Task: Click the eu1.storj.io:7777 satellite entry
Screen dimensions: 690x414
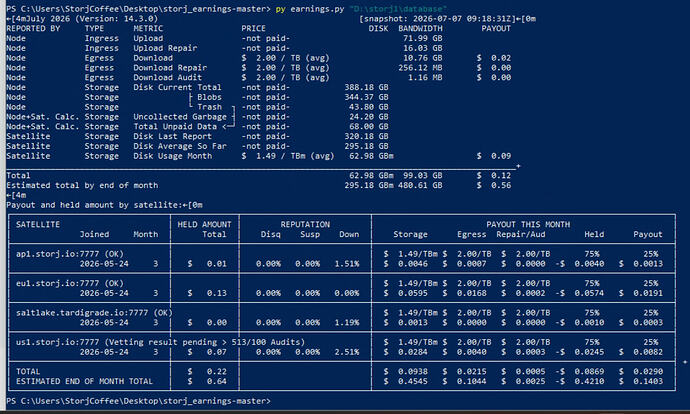Action: [x=70, y=283]
